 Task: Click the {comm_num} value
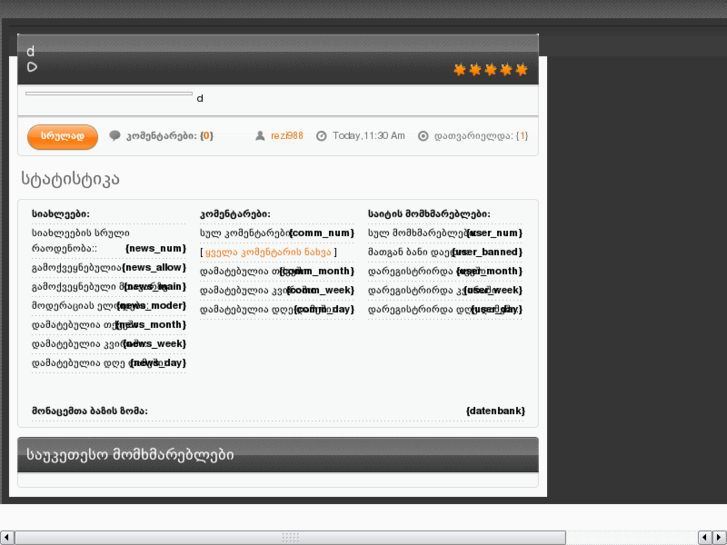321,233
